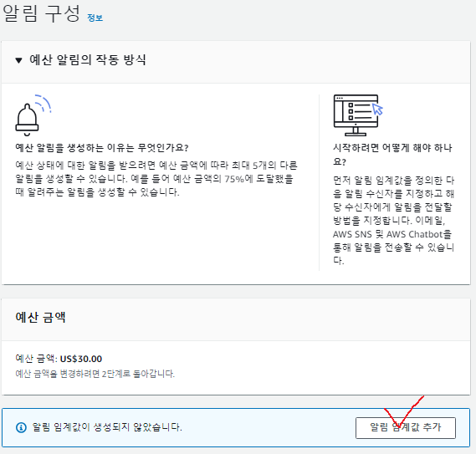The image size is (476, 454).
Task: Click the 알림 임계값 추가 button
Action: (405, 427)
